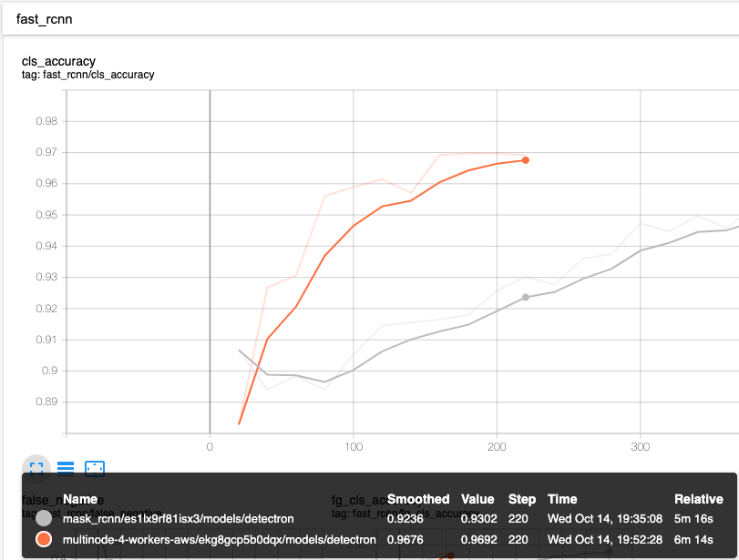The height and width of the screenshot is (560, 739).
Task: Click the gray circle swatch for mask_rcnn run
Action: point(44,518)
